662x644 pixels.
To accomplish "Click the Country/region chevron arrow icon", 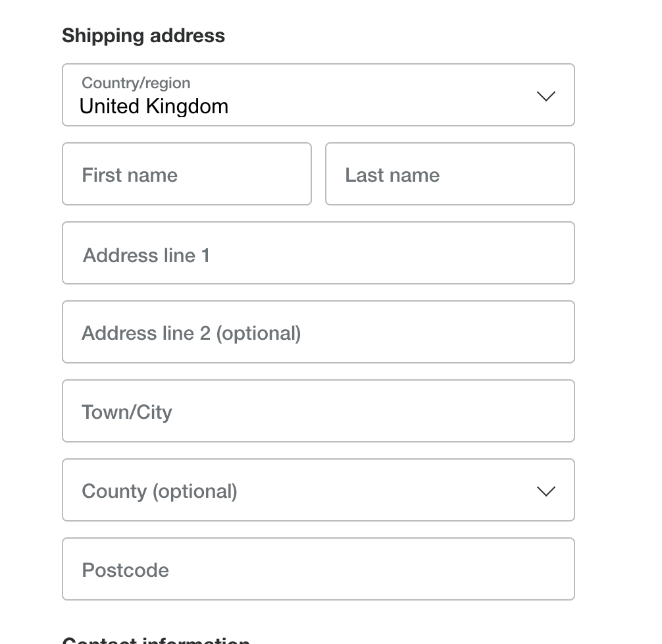I will (546, 96).
